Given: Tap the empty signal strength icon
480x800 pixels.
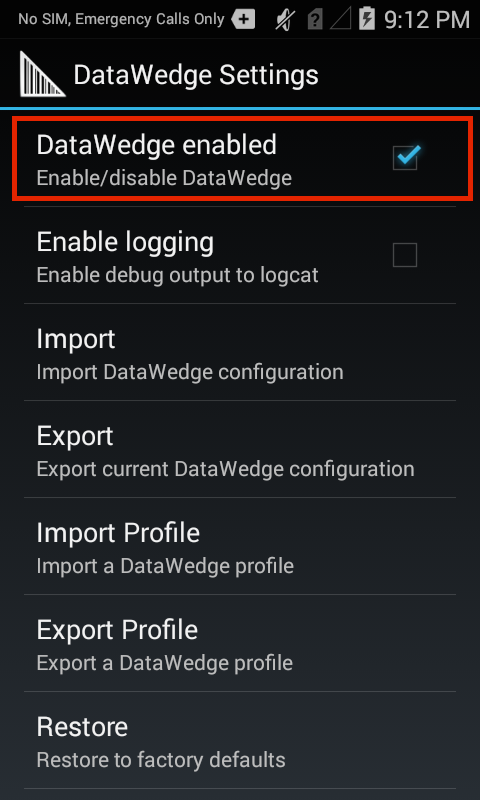Looking at the screenshot, I should click(x=341, y=20).
